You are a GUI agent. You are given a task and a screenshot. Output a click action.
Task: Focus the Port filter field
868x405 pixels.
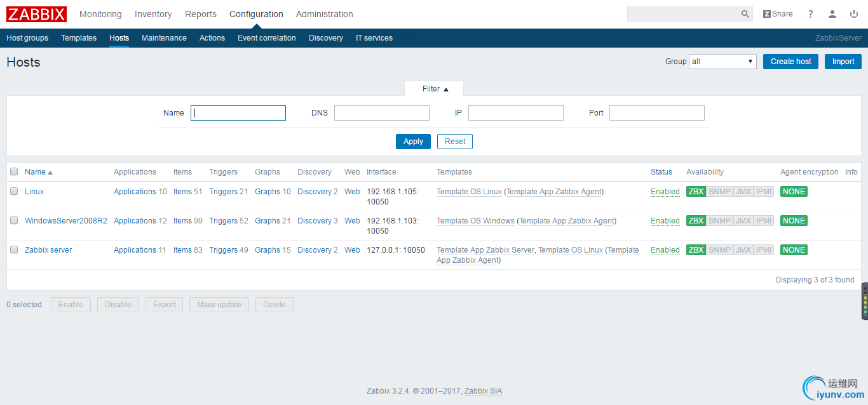click(657, 113)
